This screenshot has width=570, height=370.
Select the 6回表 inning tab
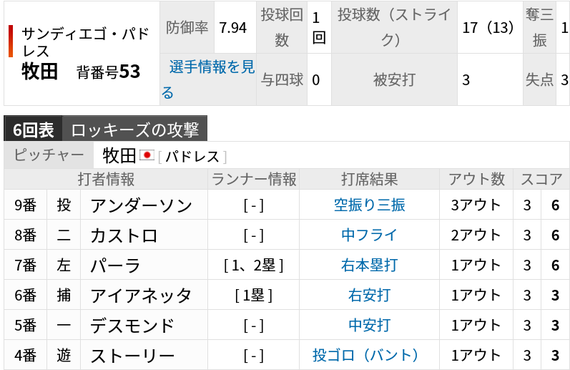(x=33, y=128)
